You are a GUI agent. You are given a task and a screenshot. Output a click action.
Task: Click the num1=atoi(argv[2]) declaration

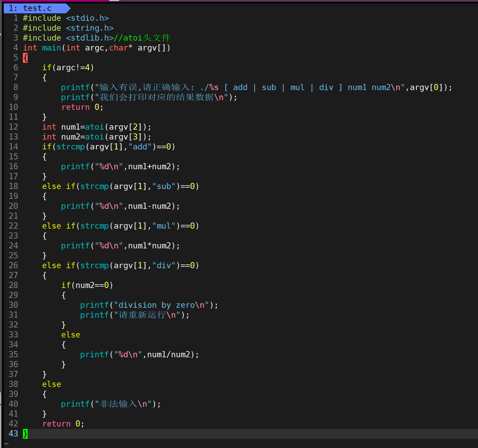(x=97, y=127)
